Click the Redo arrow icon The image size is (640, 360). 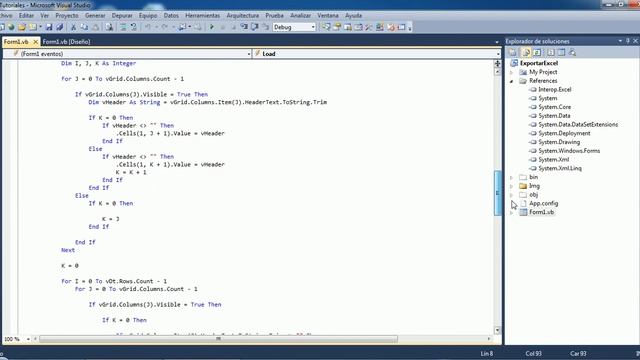(164, 27)
